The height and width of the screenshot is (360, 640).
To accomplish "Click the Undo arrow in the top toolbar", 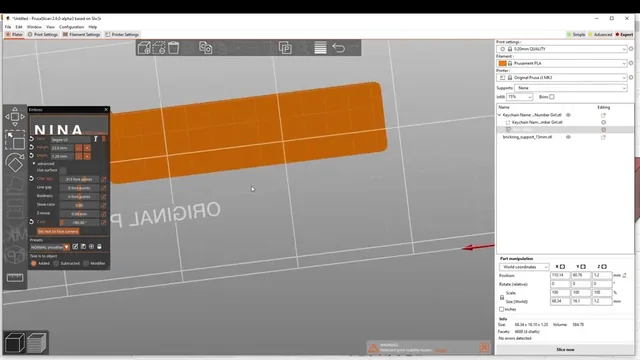I will pos(338,48).
